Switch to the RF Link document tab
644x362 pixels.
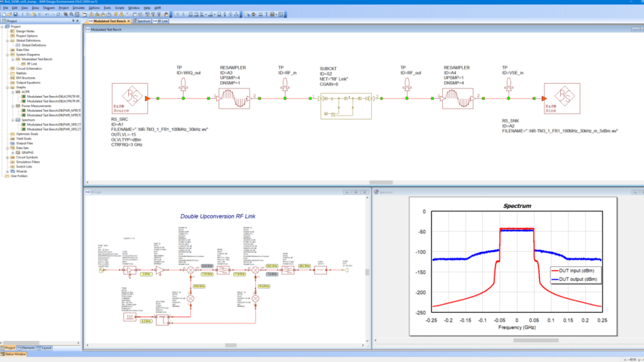160,21
